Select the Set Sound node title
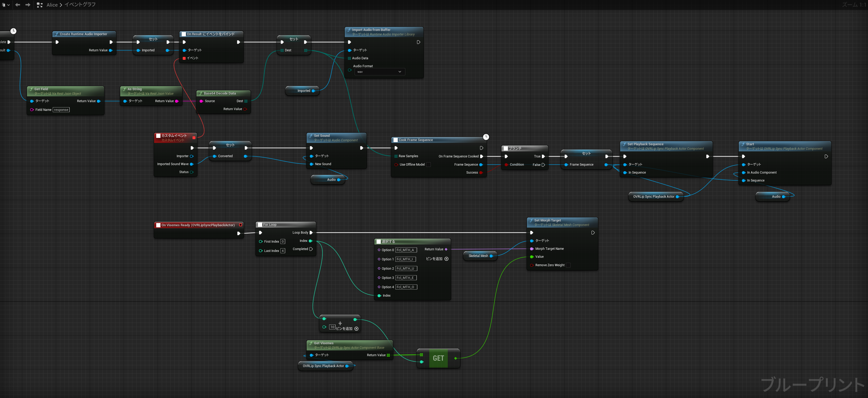The height and width of the screenshot is (398, 868). point(322,136)
